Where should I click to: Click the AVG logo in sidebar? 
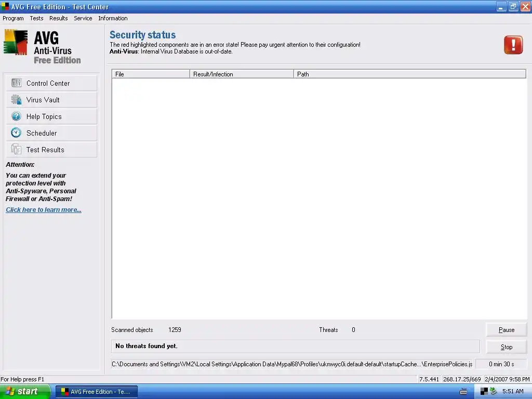(16, 42)
